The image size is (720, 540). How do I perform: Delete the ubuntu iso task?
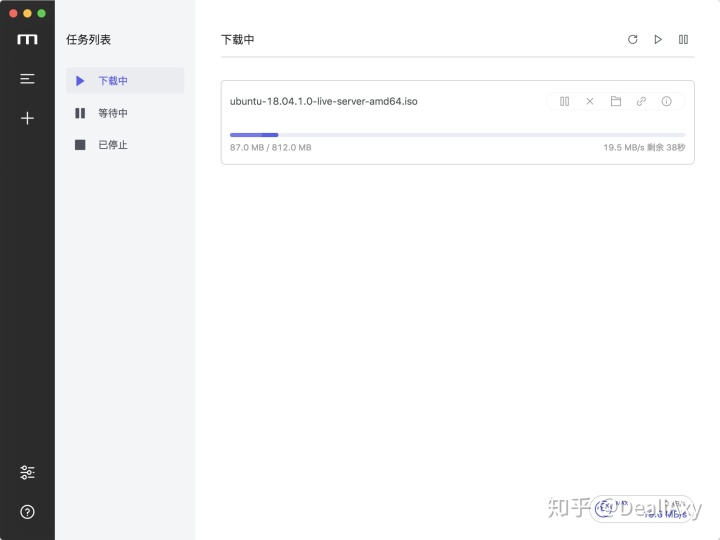[x=590, y=101]
